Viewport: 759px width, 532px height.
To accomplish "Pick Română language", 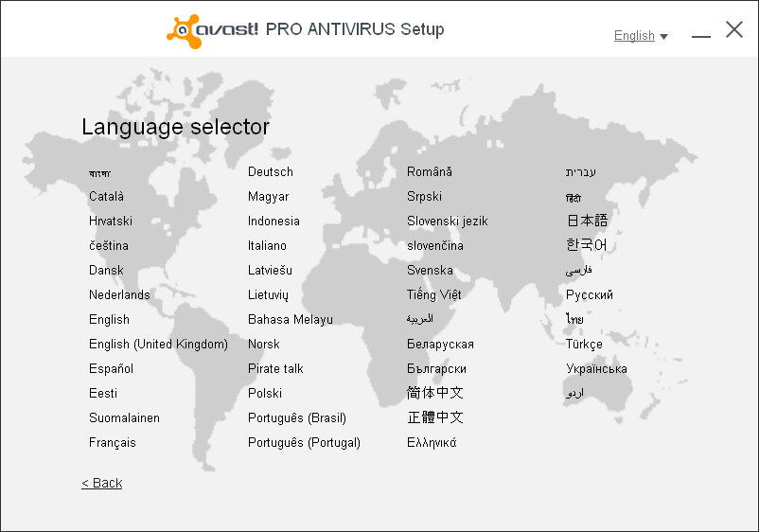I will point(430,172).
